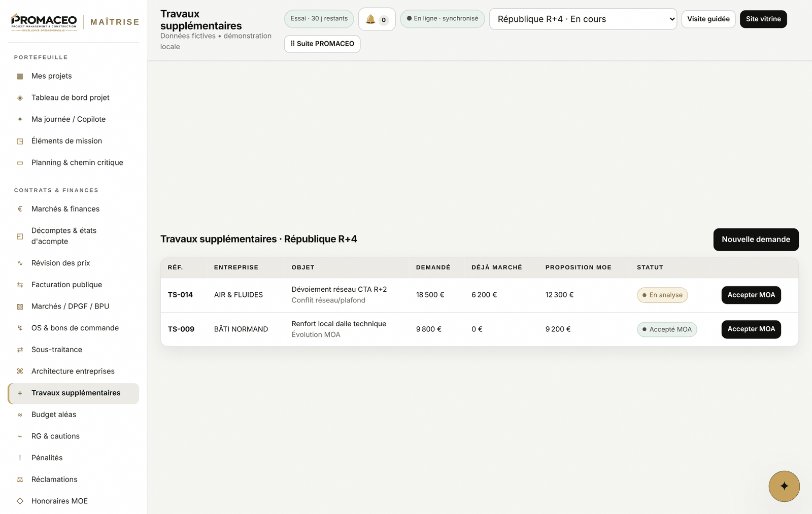Viewport: 812px width, 514px height.
Task: Open Décomptes & états d'acompte
Action: pos(73,236)
